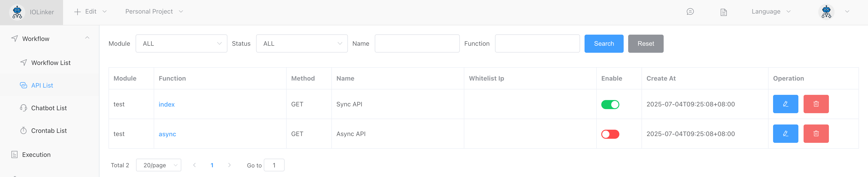The image size is (868, 177).
Task: Click the IOLinker robot logo
Action: [x=17, y=12]
